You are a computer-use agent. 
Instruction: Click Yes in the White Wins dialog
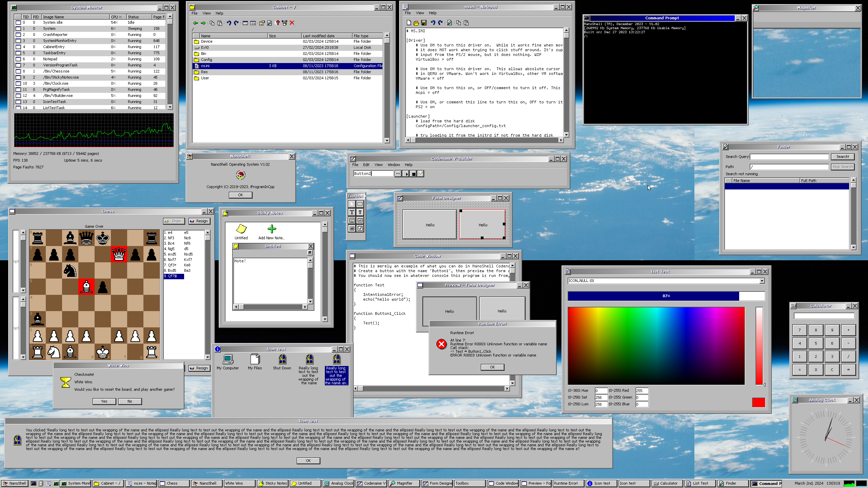[x=104, y=401]
